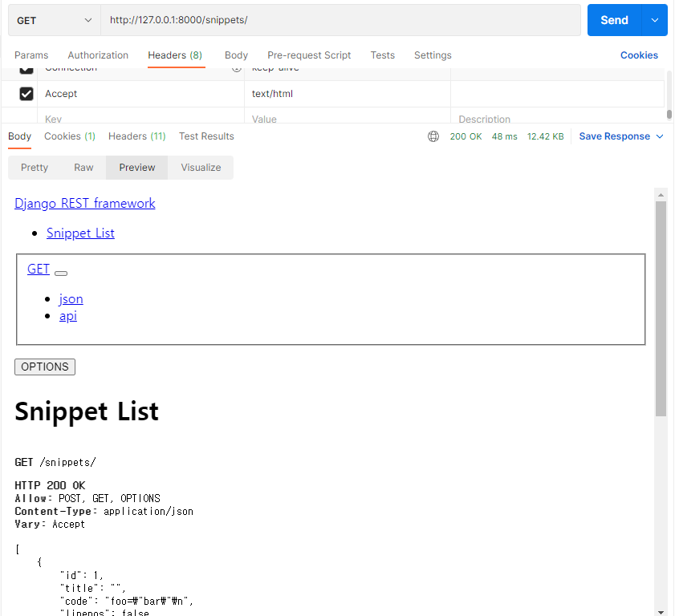675x616 pixels.
Task: Click the 12.42 KB response size
Action: 546,136
